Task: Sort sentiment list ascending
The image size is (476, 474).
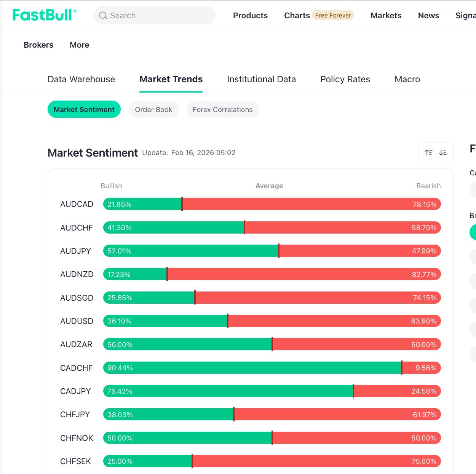Action: point(428,152)
